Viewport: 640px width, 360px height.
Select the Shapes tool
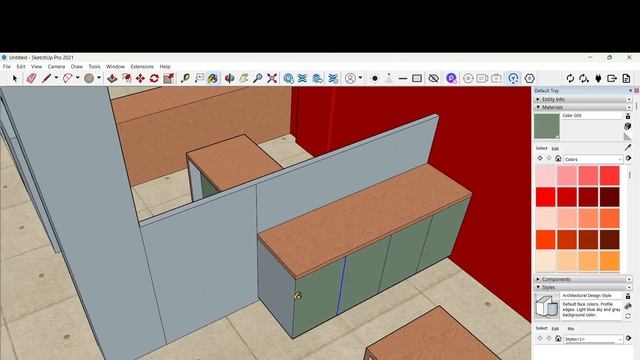(89, 78)
